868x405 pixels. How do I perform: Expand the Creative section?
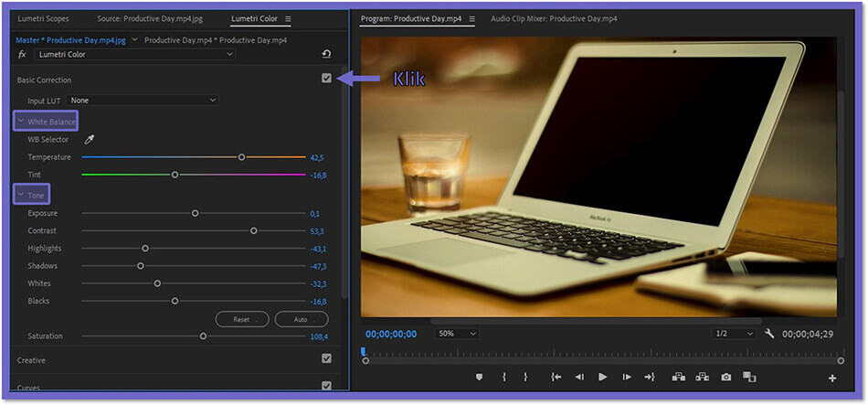(x=31, y=360)
